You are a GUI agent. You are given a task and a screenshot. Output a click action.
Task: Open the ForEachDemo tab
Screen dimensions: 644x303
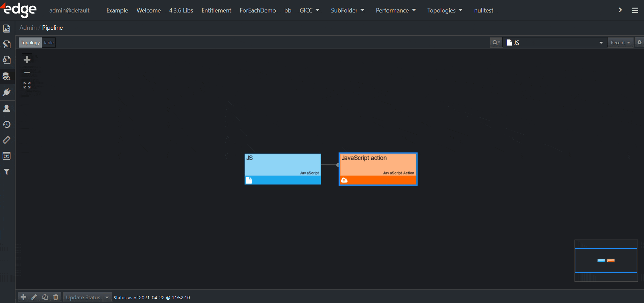pos(258,10)
